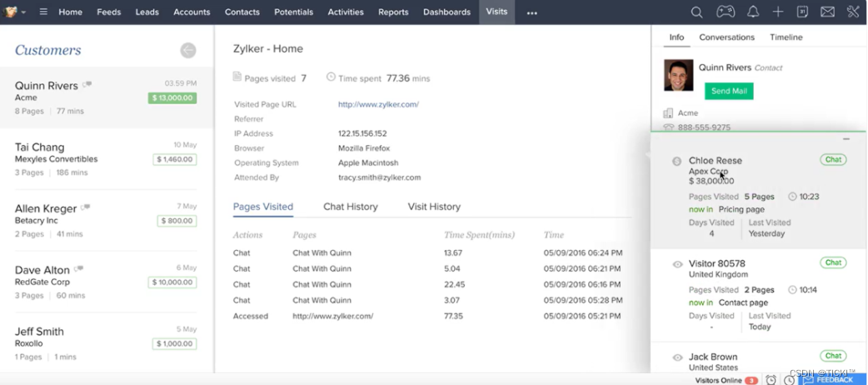This screenshot has width=868, height=385.
Task: Open Accounts module
Action: click(x=192, y=12)
